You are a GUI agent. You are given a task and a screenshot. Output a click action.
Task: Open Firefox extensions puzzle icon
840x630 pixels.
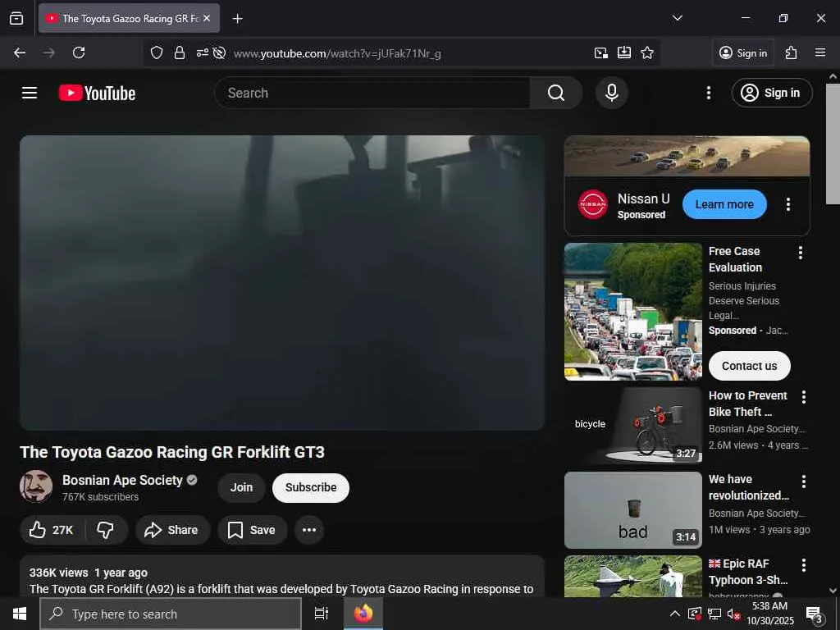(x=792, y=52)
